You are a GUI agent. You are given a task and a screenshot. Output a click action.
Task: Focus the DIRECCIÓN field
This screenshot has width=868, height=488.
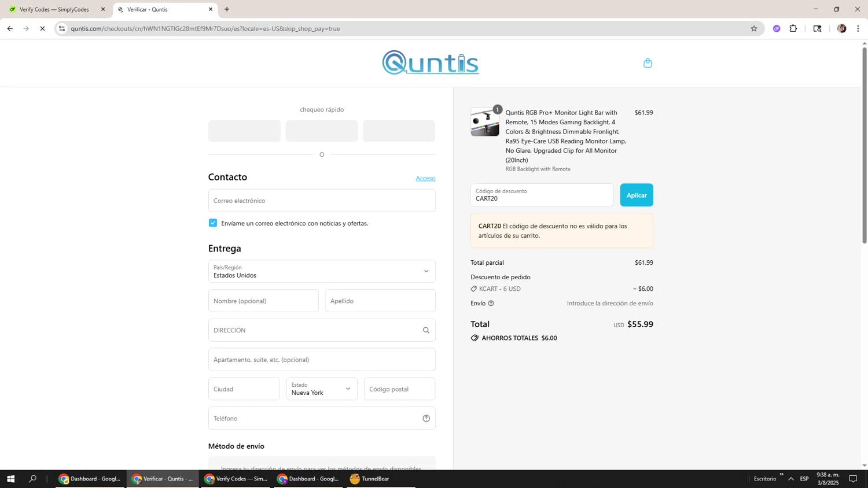pyautogui.click(x=322, y=330)
